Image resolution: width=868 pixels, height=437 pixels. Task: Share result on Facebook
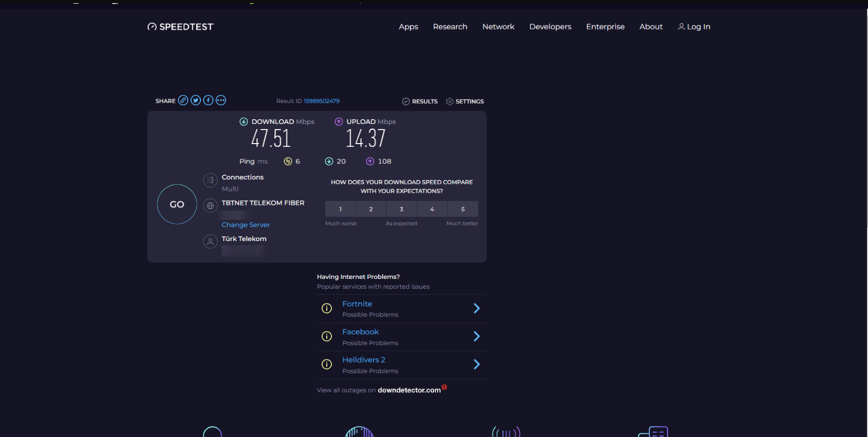pos(208,101)
